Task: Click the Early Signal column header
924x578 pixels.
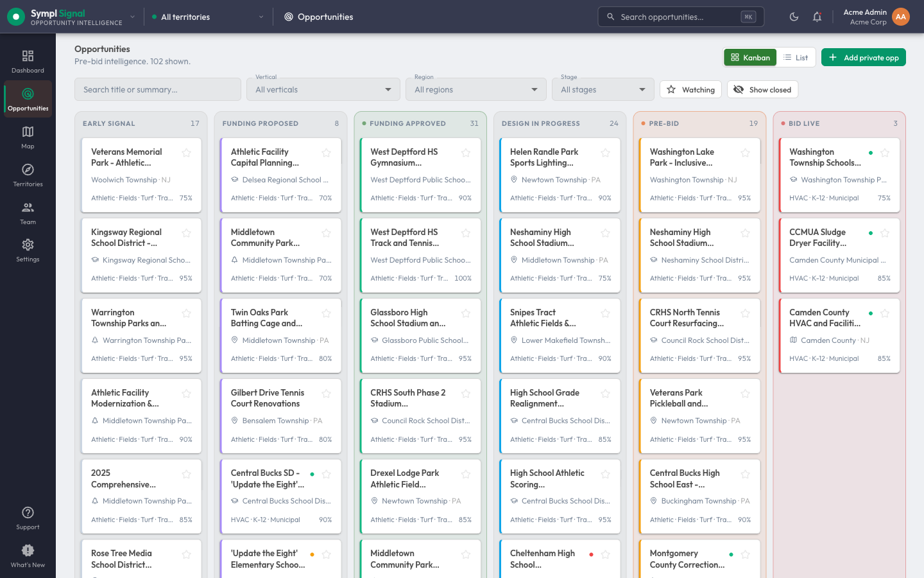Action: click(x=141, y=123)
